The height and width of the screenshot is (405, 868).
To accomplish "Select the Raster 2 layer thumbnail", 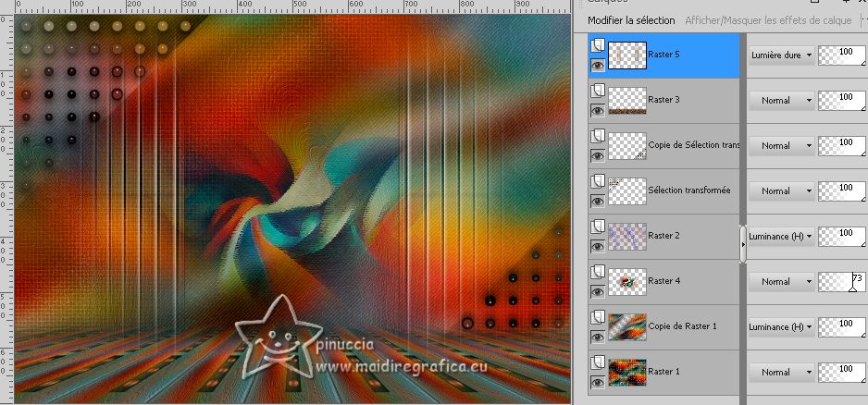I will (x=627, y=237).
